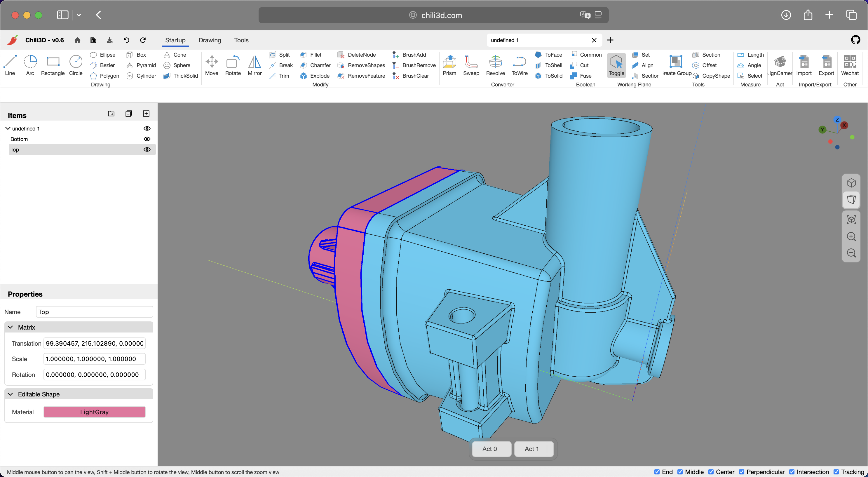
Task: Click the Act 1 button
Action: pos(534,449)
